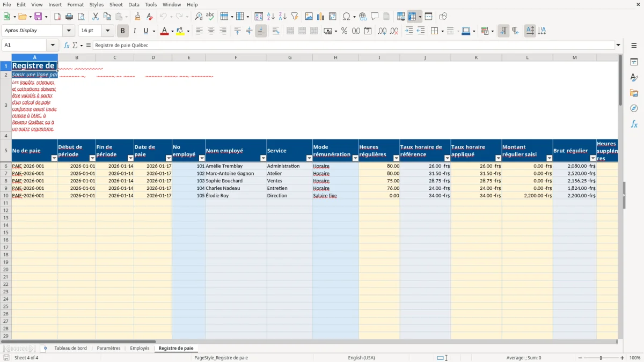The image size is (644, 362).
Task: Click Format as Date icon
Action: [368, 31]
